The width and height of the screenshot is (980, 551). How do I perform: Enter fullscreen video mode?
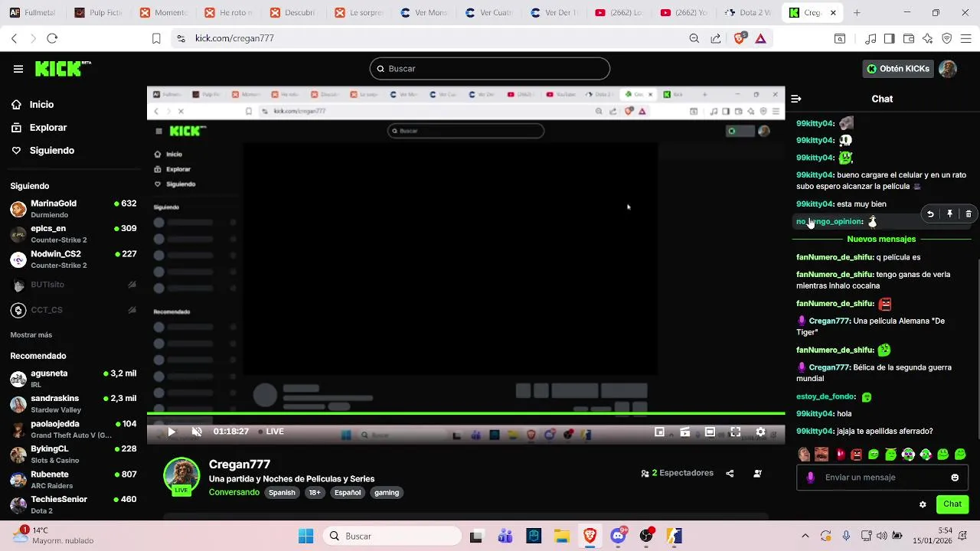pos(735,432)
